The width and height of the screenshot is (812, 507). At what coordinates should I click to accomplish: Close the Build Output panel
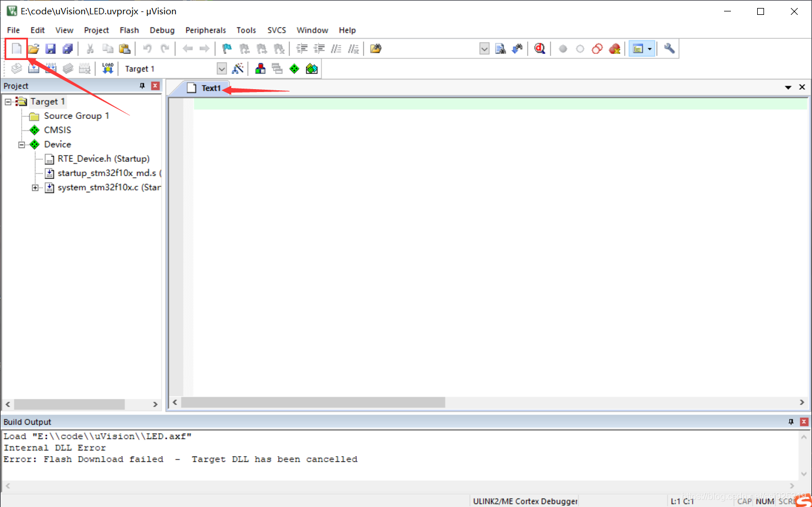(804, 422)
